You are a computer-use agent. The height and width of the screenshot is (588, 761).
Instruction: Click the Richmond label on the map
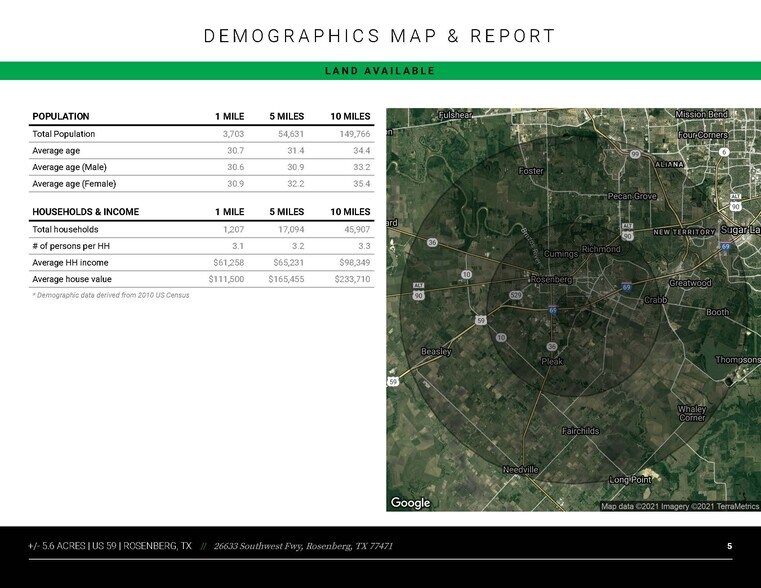tap(601, 249)
